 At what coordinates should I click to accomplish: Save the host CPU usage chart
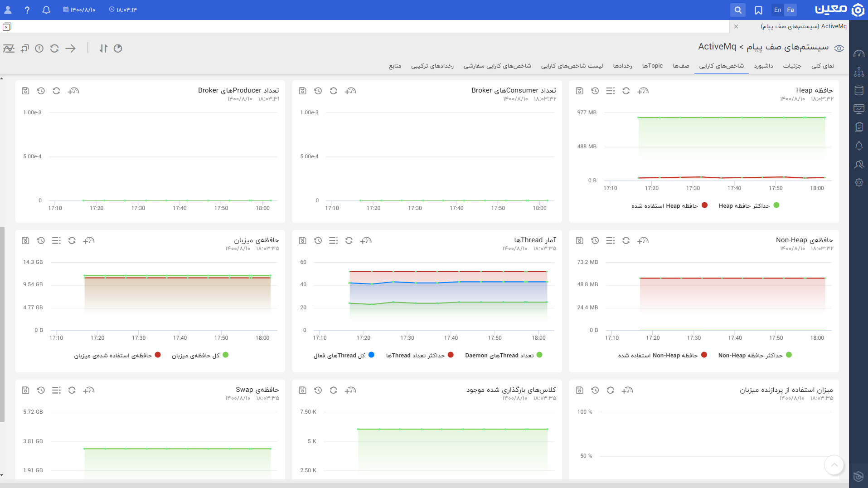[x=580, y=390]
